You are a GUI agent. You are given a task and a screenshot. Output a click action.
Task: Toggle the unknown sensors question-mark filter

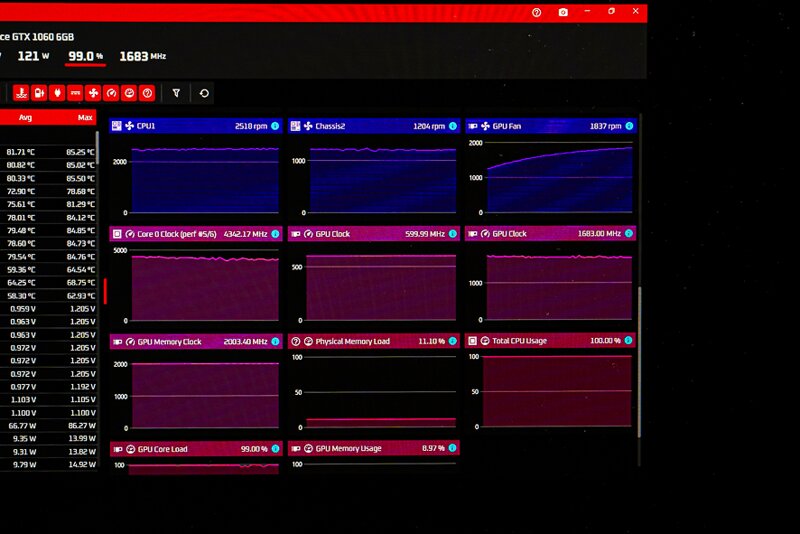click(x=147, y=93)
